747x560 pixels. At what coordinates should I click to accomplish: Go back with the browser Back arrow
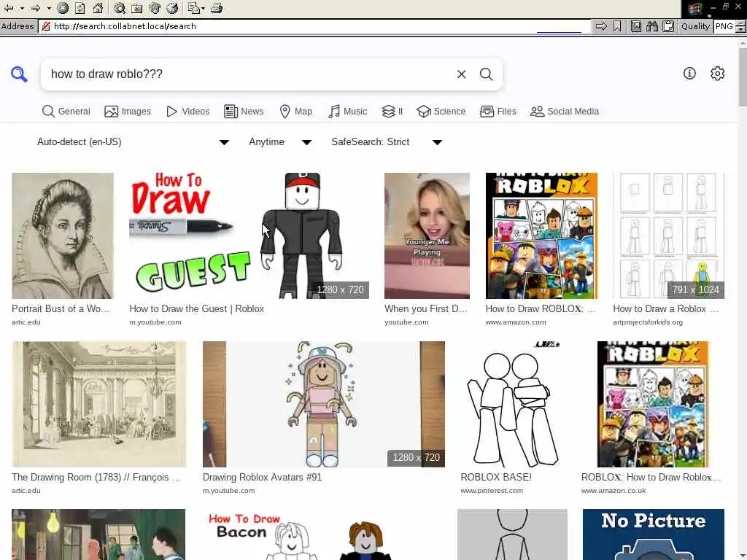(9, 8)
